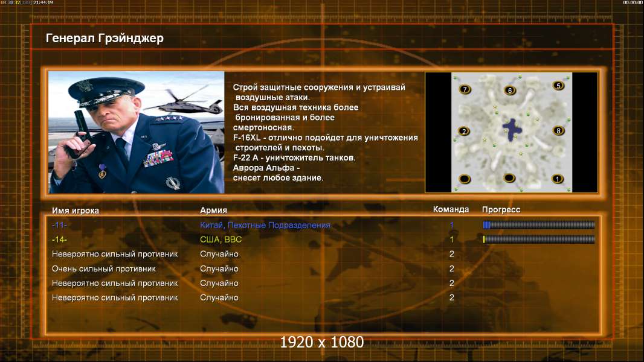Click the blue cross-shaped lake on minimap
This screenshot has height=362, width=644.
click(512, 130)
